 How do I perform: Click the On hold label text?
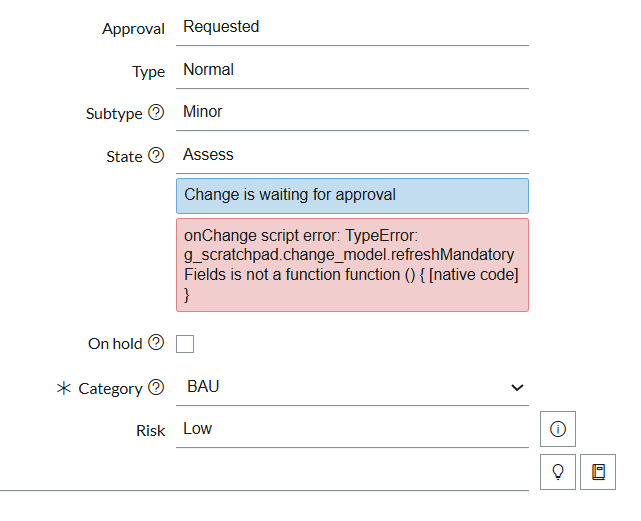pyautogui.click(x=115, y=344)
